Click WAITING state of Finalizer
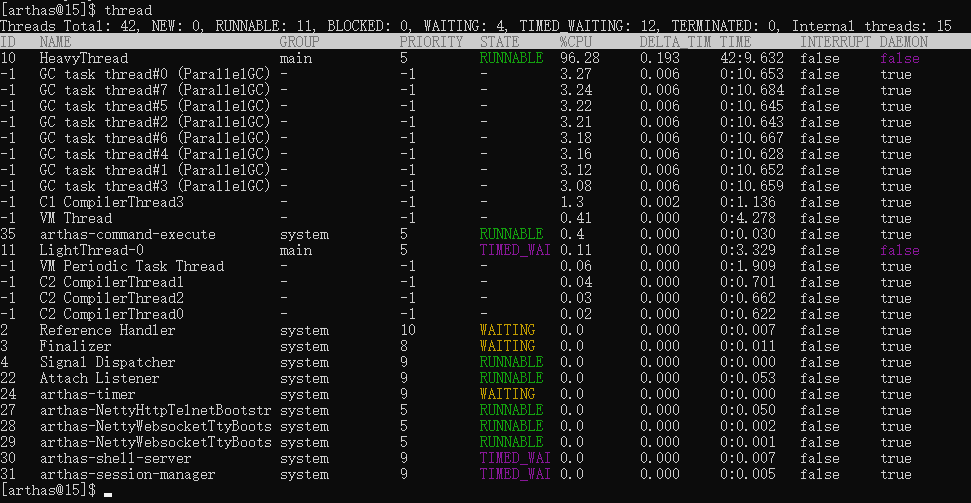Viewport: 971px width, 503px height. tap(507, 346)
